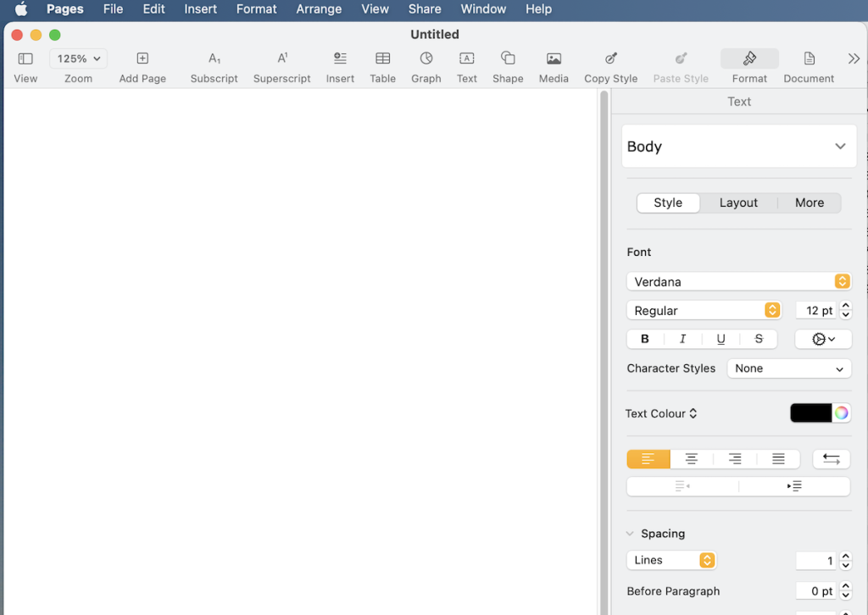Screen dimensions: 868x615
Task: Open advanced text options gear menu
Action: click(x=823, y=339)
